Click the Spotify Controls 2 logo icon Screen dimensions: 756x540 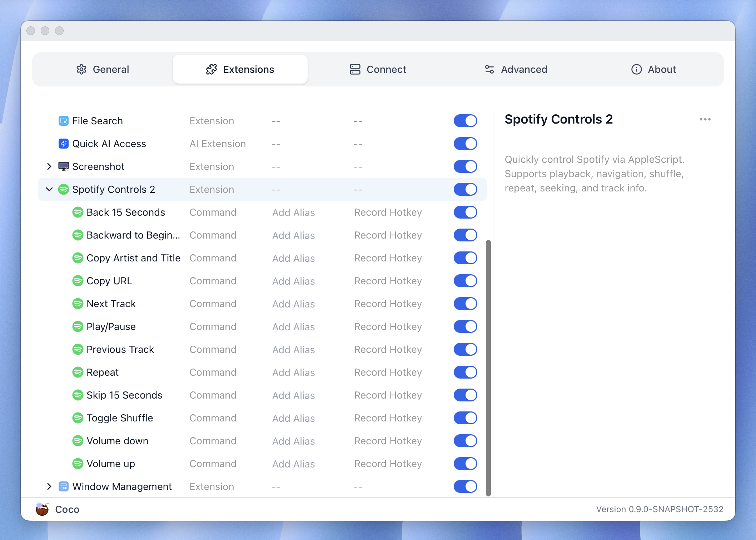63,189
